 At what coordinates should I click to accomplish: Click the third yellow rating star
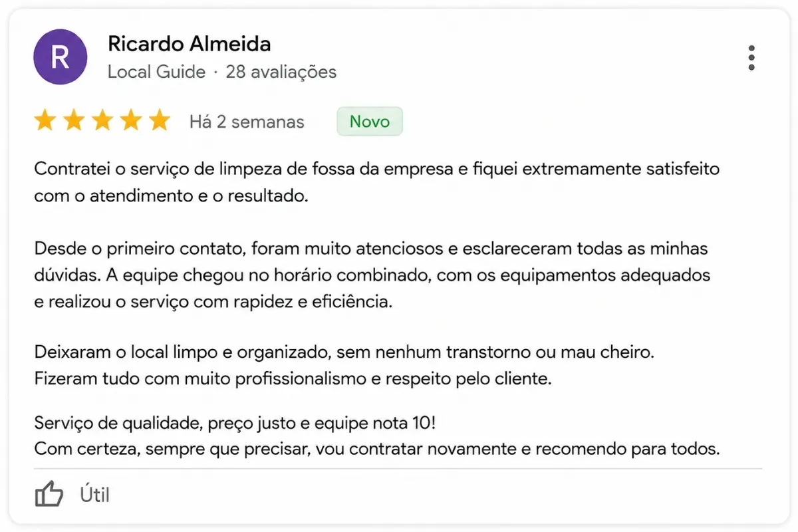(x=102, y=121)
